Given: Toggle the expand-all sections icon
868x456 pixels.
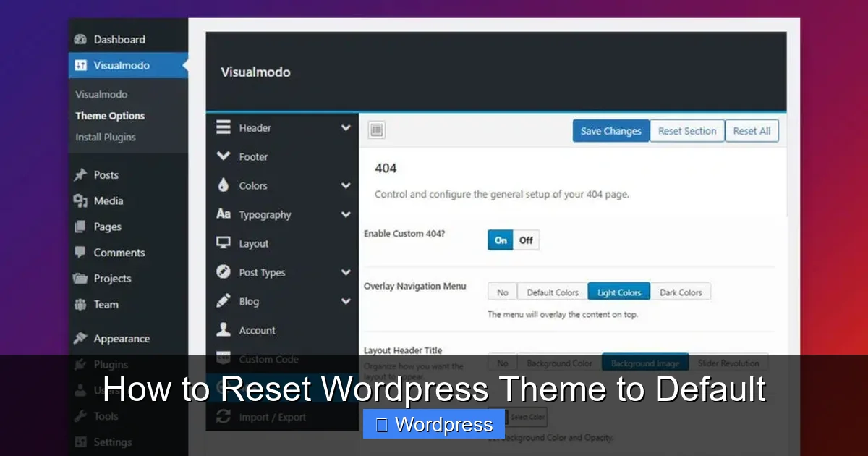Looking at the screenshot, I should 377,130.
